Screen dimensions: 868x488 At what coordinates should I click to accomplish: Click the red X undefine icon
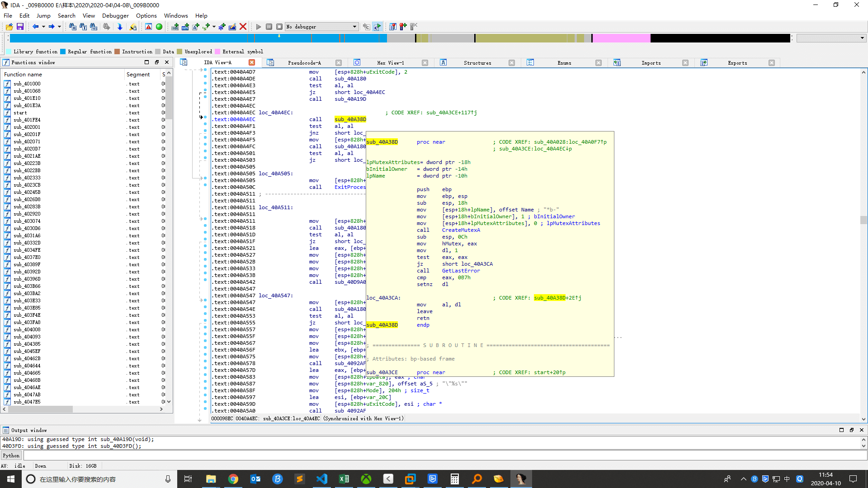pos(243,27)
